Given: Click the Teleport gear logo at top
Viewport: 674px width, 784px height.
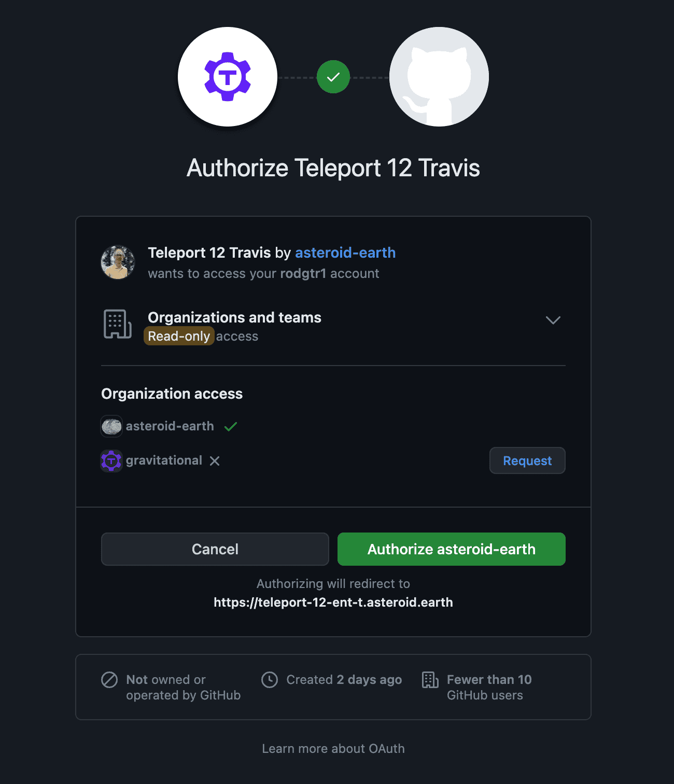Looking at the screenshot, I should [x=228, y=77].
